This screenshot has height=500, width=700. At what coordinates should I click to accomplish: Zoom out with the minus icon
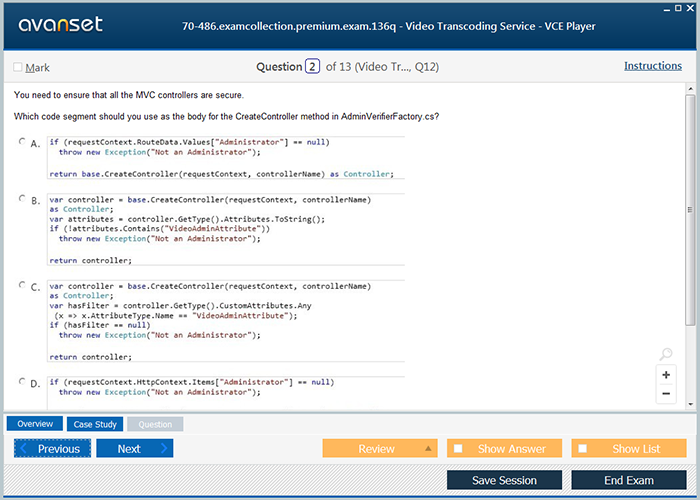666,393
